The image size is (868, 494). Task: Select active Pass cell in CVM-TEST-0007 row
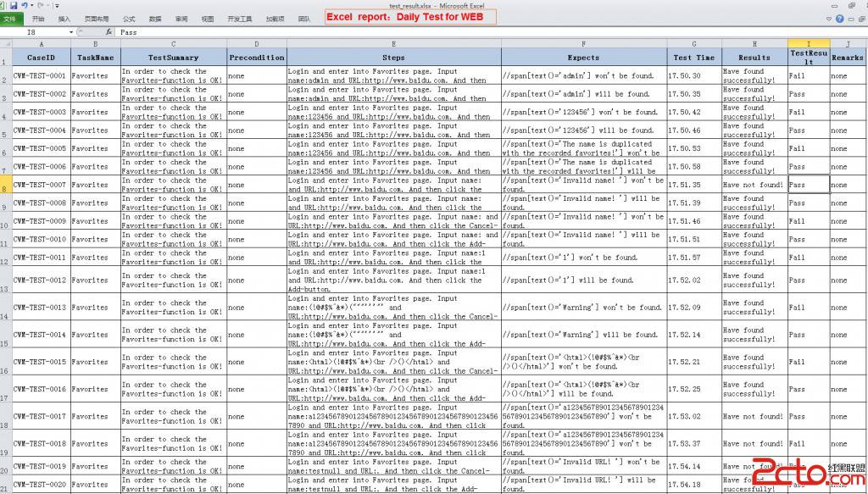(x=808, y=185)
